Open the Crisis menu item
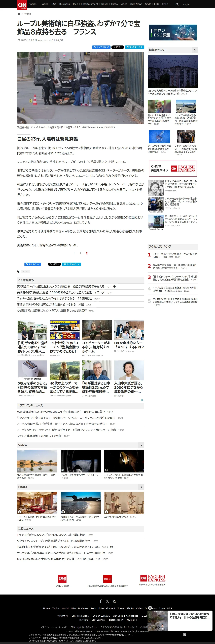This screenshot has height=644, width=215. (x=165, y=4)
